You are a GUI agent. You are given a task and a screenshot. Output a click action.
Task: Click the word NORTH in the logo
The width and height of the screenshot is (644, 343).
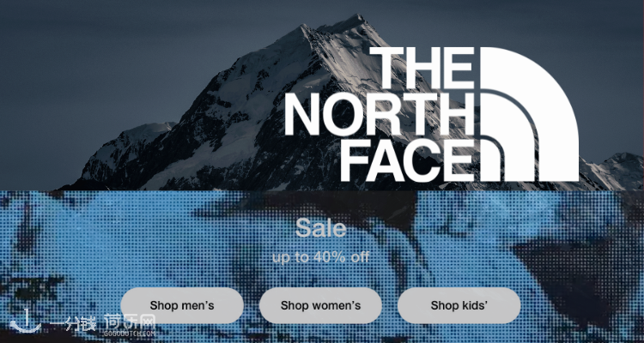point(380,114)
